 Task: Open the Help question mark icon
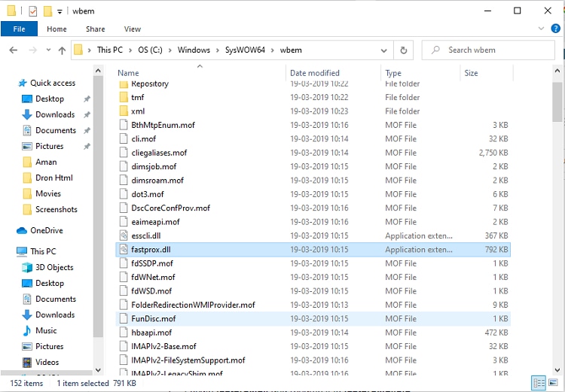click(555, 29)
